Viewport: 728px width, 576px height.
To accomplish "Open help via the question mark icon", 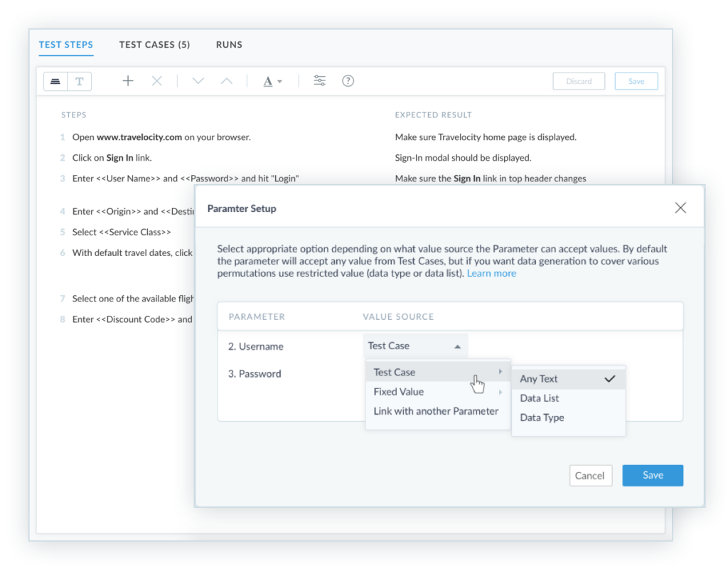I will [x=348, y=80].
